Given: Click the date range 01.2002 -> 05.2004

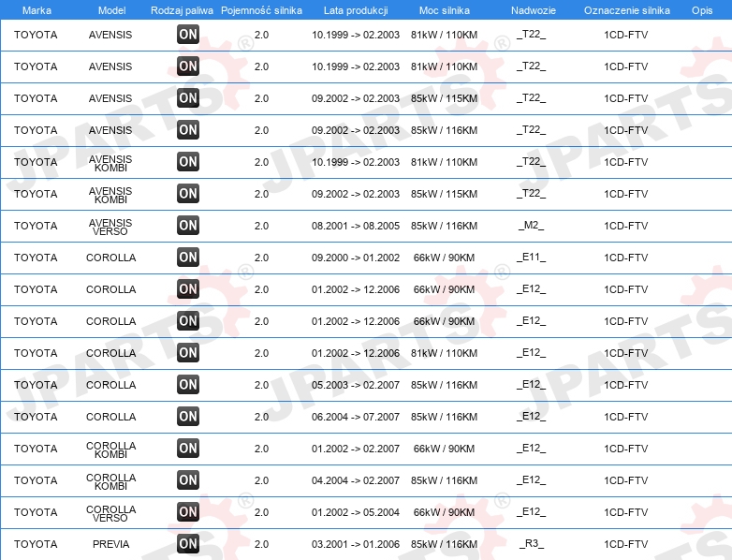Looking at the screenshot, I should coord(356,512).
